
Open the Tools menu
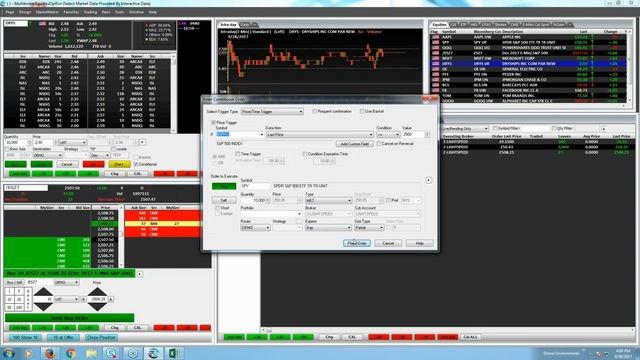119,12
